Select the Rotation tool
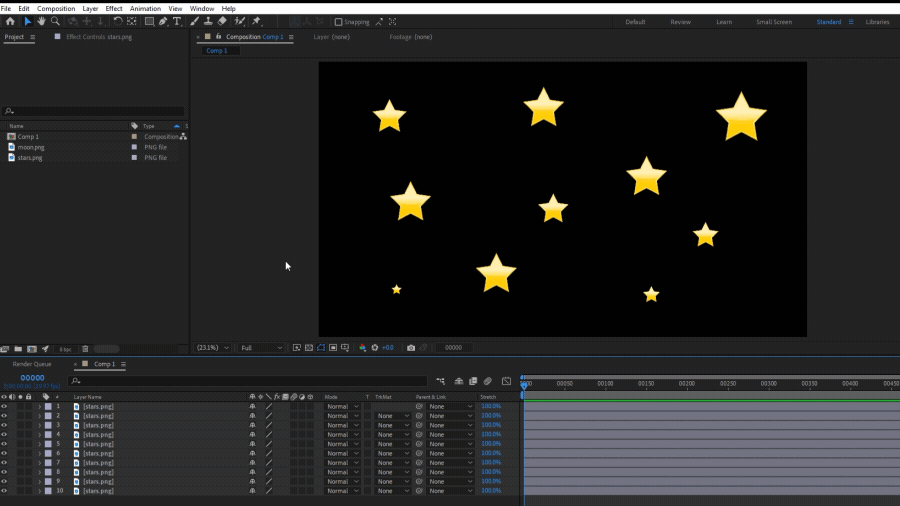This screenshot has width=900, height=506. (x=118, y=21)
